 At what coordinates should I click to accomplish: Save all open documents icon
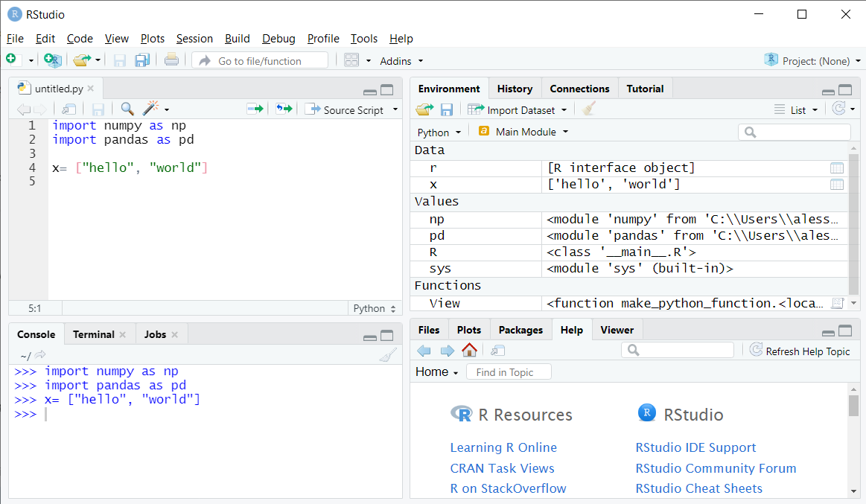pos(142,60)
